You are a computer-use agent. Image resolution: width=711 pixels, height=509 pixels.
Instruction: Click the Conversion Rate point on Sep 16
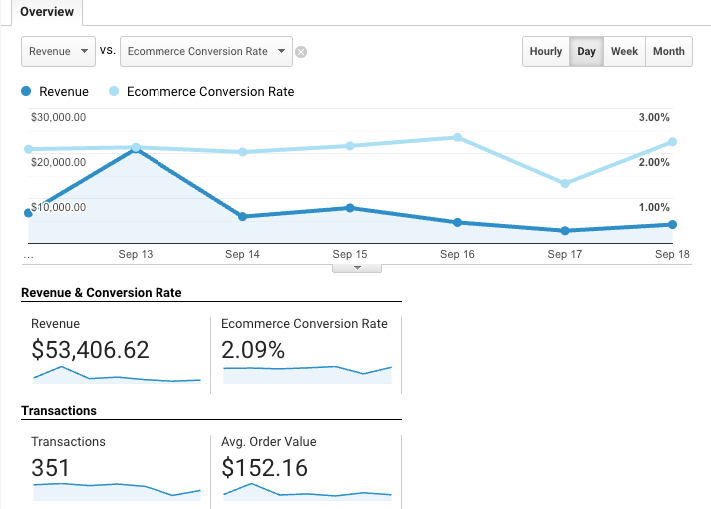458,137
